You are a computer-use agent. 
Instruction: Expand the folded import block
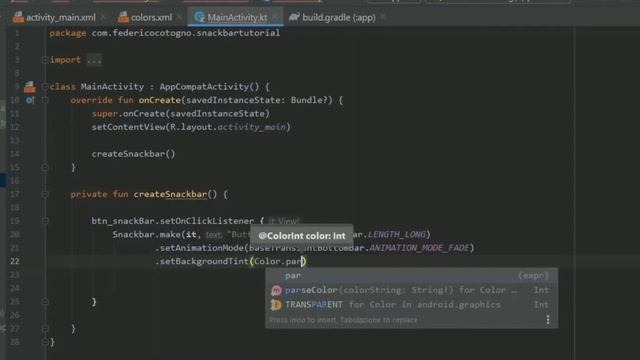pos(45,60)
